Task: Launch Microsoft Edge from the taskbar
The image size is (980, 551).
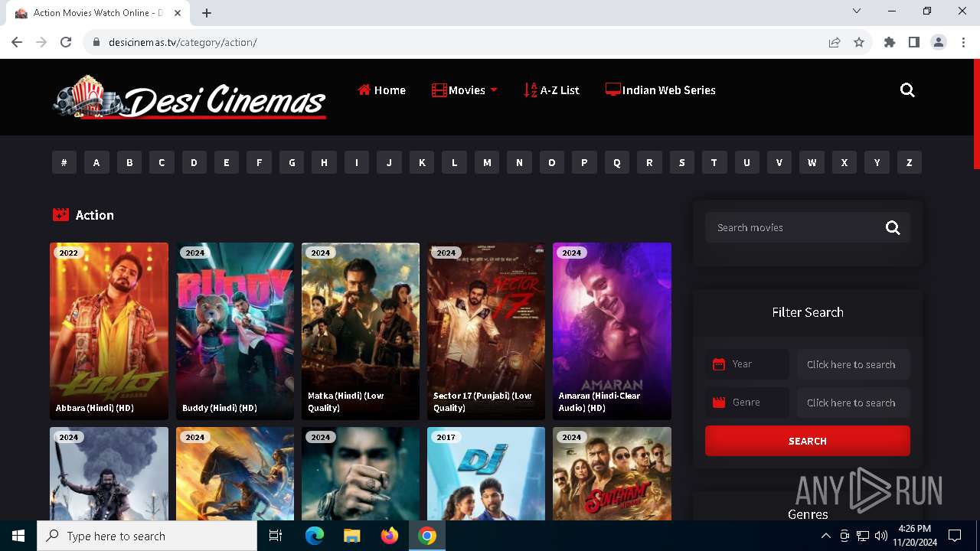Action: (315, 536)
